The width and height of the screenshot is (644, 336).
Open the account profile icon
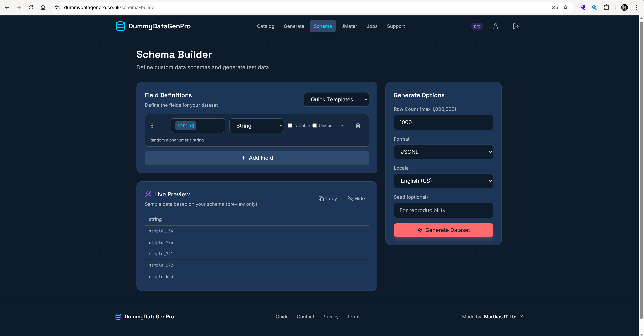tap(496, 26)
